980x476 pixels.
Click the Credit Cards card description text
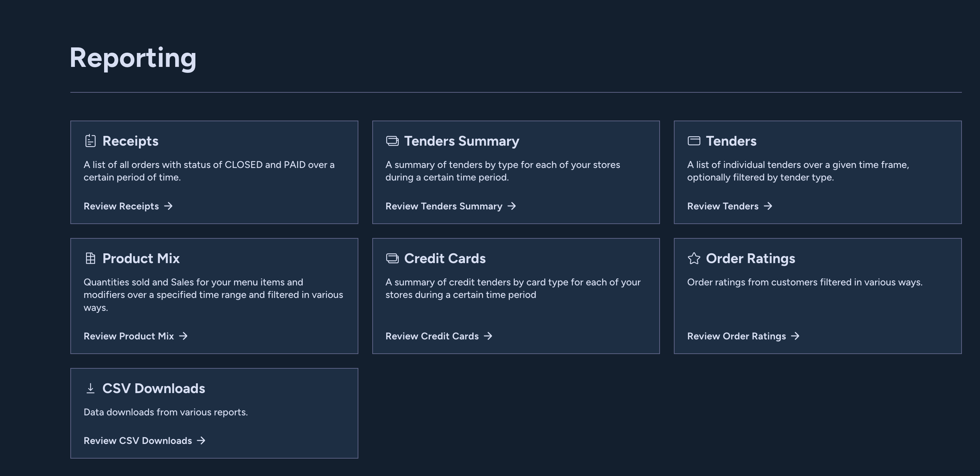512,288
